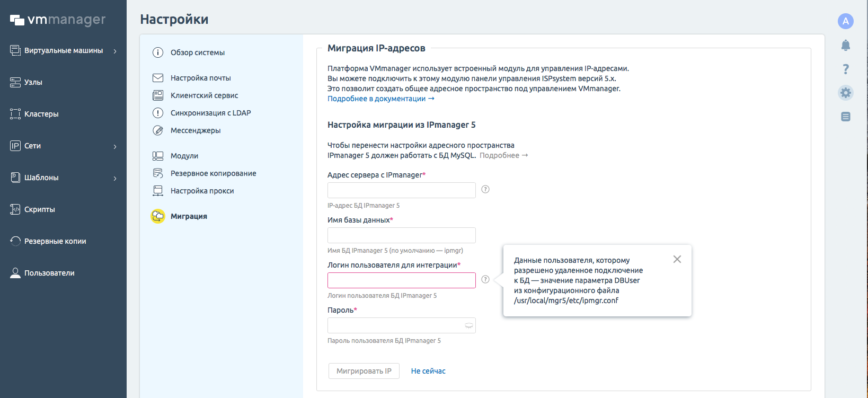Click the Обзор системы info icon
This screenshot has height=398, width=868.
pos(158,52)
